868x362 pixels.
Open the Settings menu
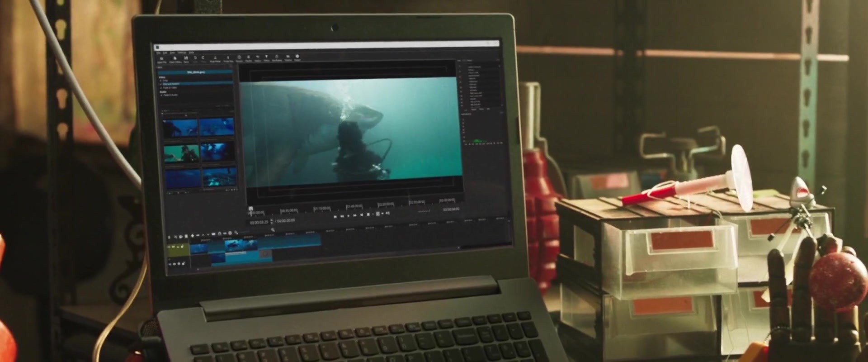[x=182, y=53]
